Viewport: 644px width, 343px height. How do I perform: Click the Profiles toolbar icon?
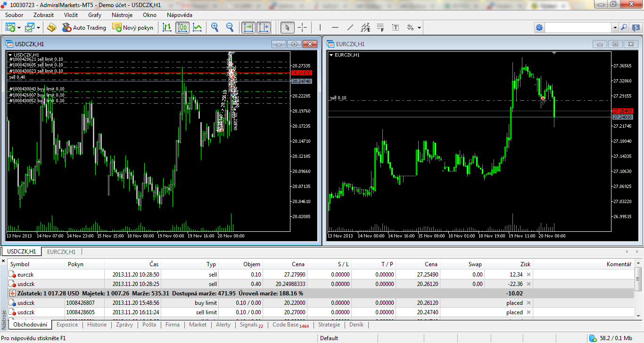coord(30,27)
